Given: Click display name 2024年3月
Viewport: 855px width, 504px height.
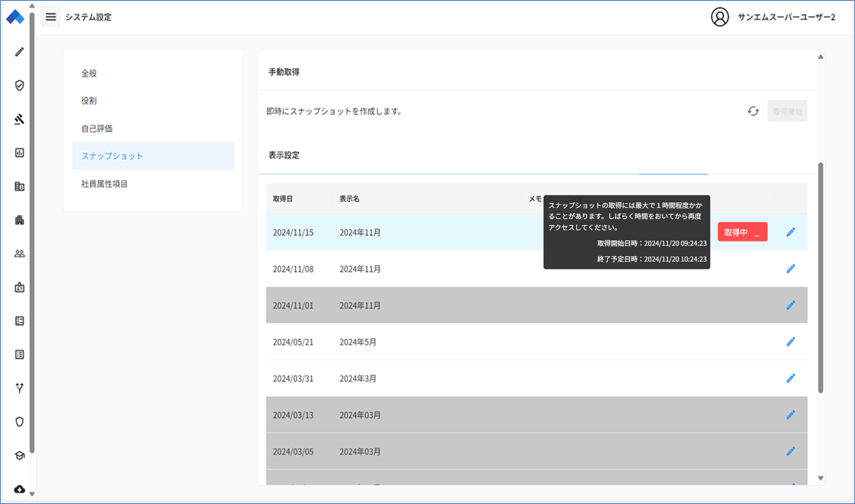Looking at the screenshot, I should click(358, 378).
